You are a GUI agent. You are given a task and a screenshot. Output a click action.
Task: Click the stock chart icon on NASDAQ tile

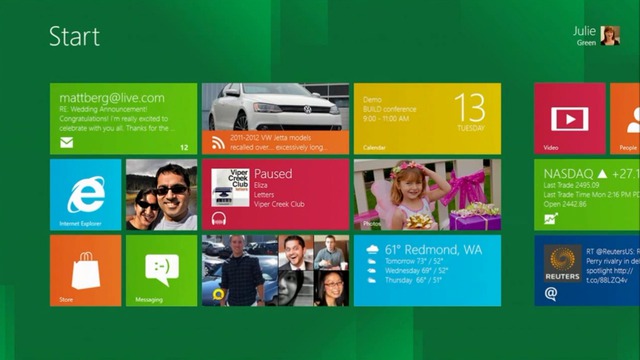[551, 219]
